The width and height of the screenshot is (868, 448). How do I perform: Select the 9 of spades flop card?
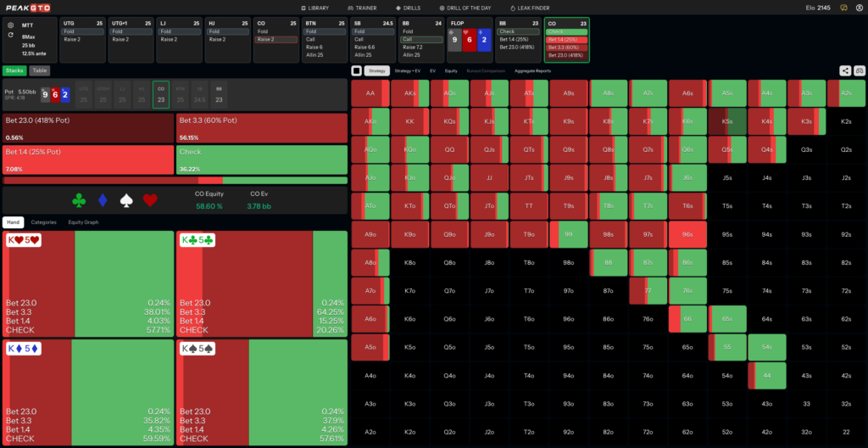(454, 40)
